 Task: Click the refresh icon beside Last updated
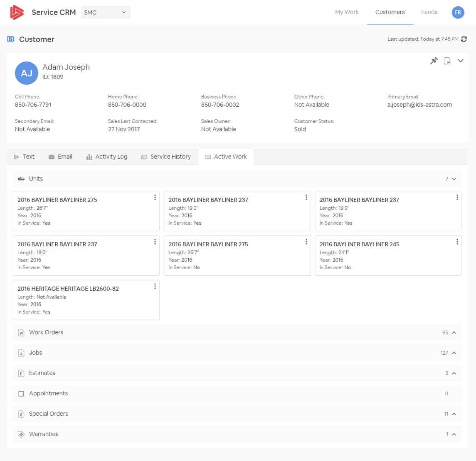[x=464, y=39]
